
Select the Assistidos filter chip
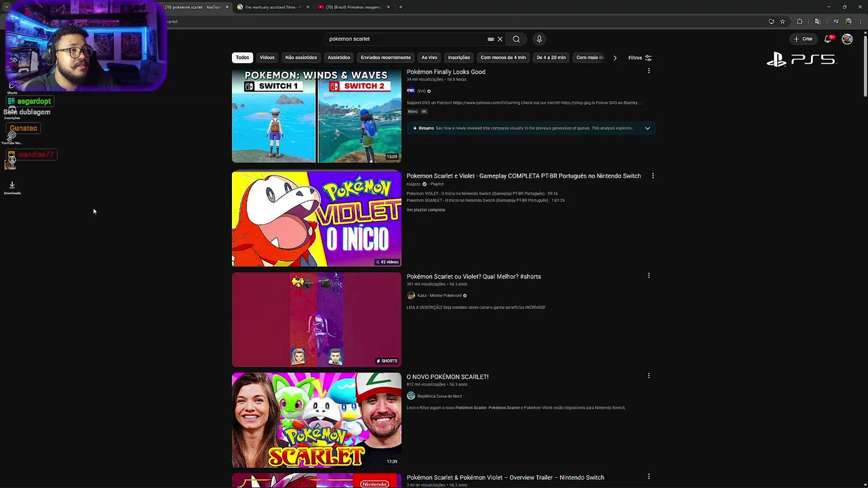pyautogui.click(x=339, y=58)
